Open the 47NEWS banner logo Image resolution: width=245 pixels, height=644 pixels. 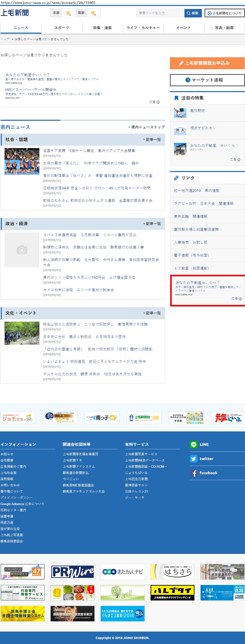22,572
